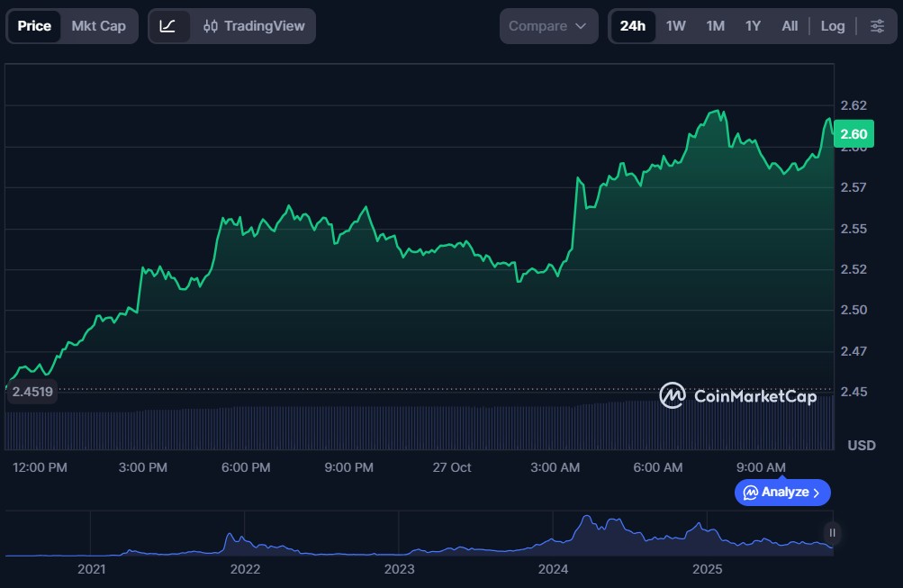
Task: Click the TradingView candlestick icon
Action: (211, 26)
